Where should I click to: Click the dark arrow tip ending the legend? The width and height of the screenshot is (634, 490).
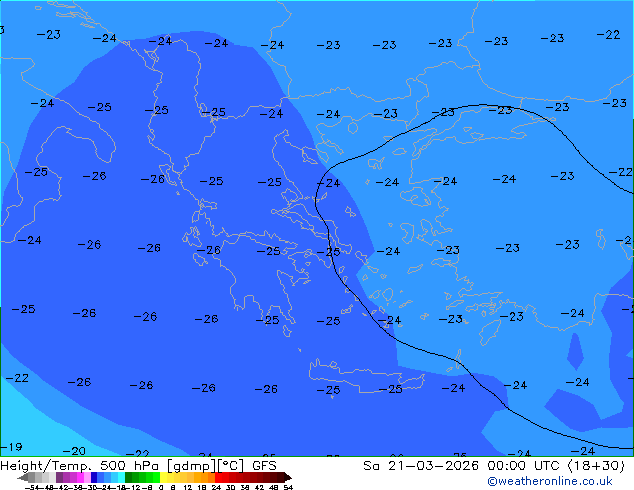(288, 477)
